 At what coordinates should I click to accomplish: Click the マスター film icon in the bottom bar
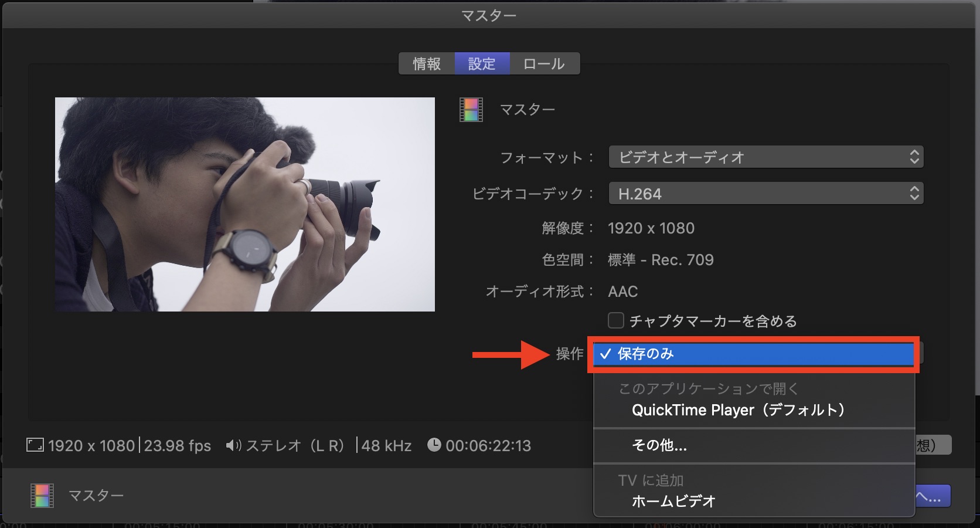coord(42,496)
